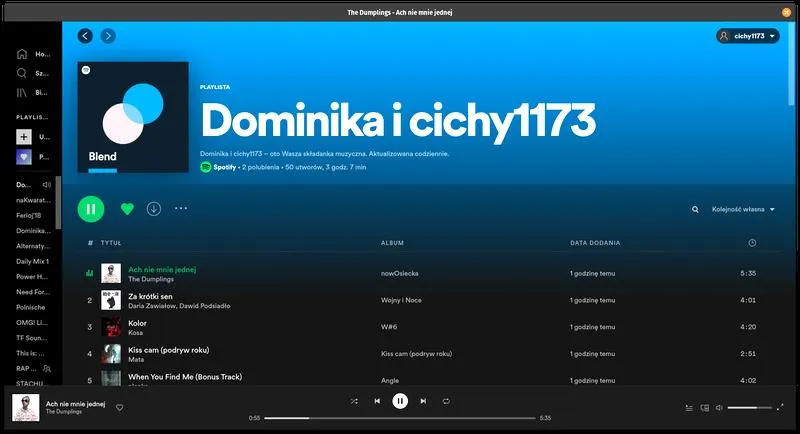The width and height of the screenshot is (800, 434).
Task: Open artist Mata link
Action: tap(136, 360)
